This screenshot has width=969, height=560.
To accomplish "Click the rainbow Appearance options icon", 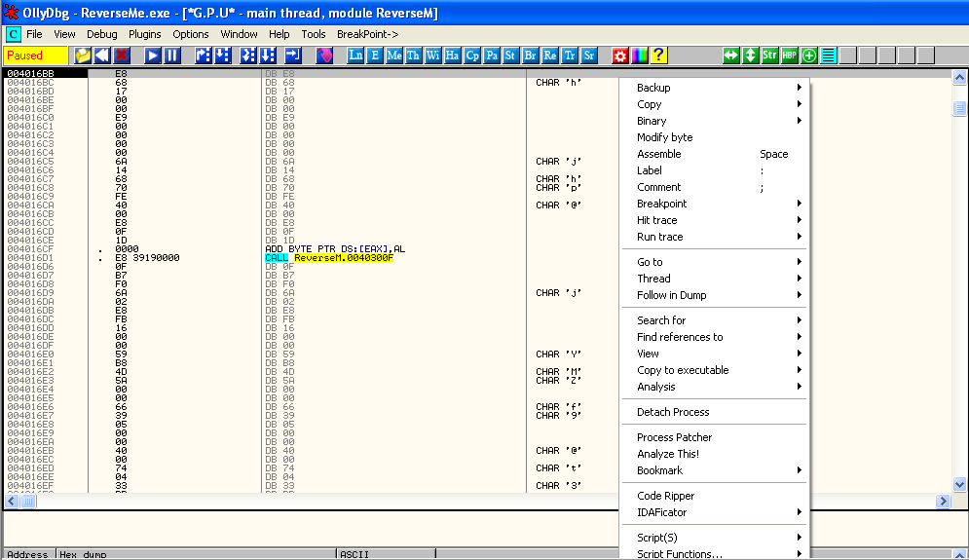I will (640, 56).
